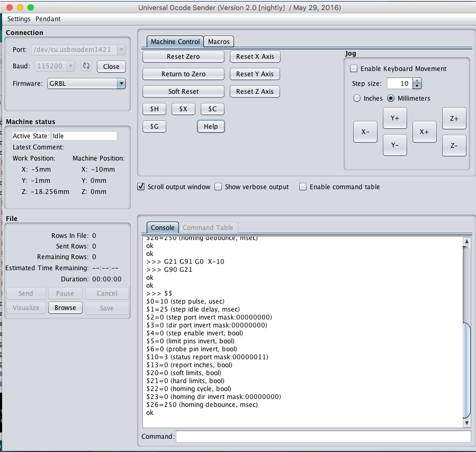Switch to the Macros tab
This screenshot has height=452, width=476.
(219, 42)
